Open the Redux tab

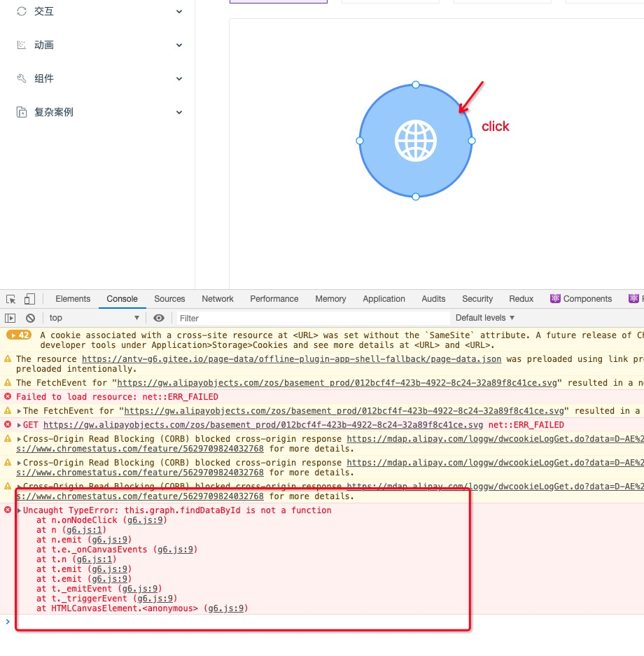(521, 299)
